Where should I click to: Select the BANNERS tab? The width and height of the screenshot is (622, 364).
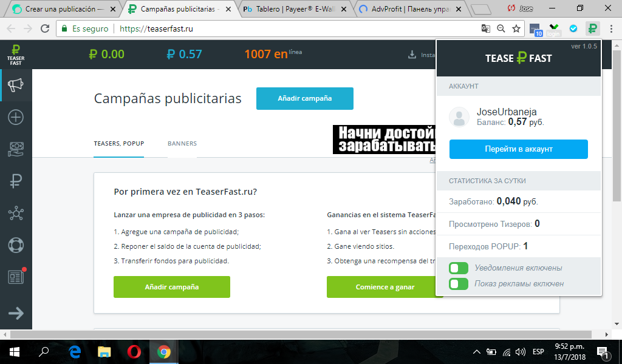tap(182, 143)
